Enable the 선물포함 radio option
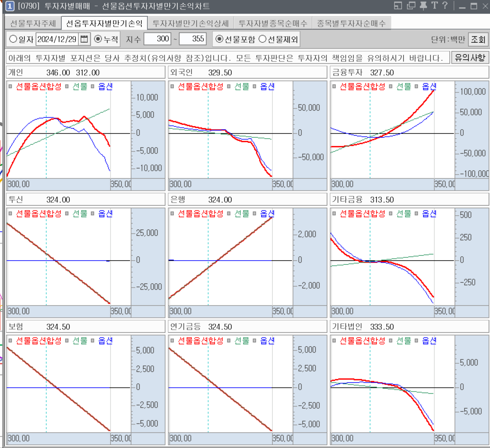This screenshot has width=490, height=448. pyautogui.click(x=219, y=39)
